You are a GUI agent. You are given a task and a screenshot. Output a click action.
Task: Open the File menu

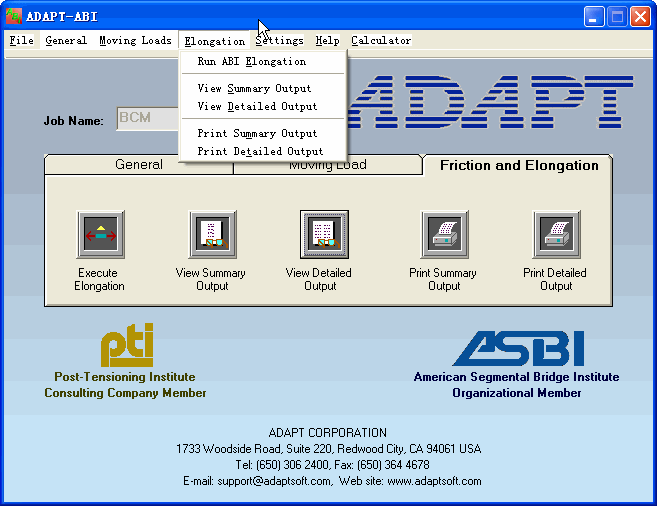click(22, 41)
